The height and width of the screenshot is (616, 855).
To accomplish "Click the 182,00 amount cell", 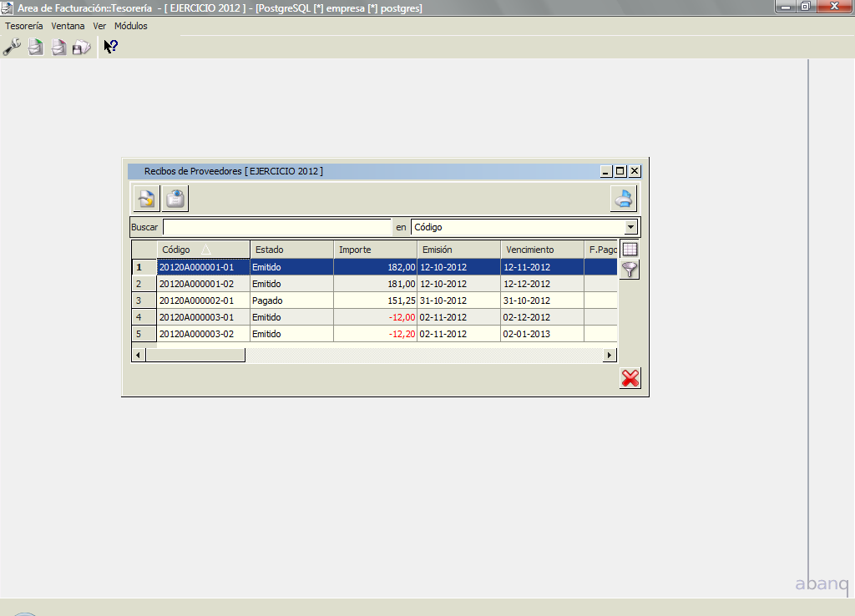I will tap(375, 267).
